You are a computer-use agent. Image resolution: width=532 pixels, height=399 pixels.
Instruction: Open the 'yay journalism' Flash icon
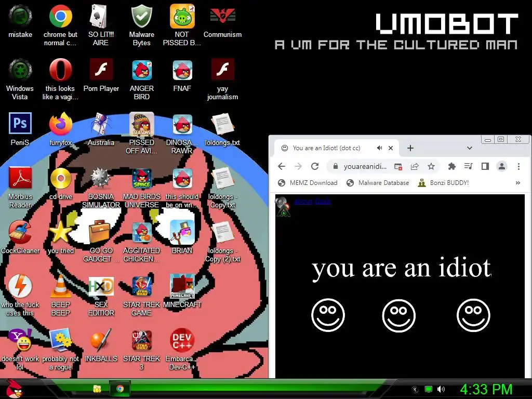click(222, 70)
